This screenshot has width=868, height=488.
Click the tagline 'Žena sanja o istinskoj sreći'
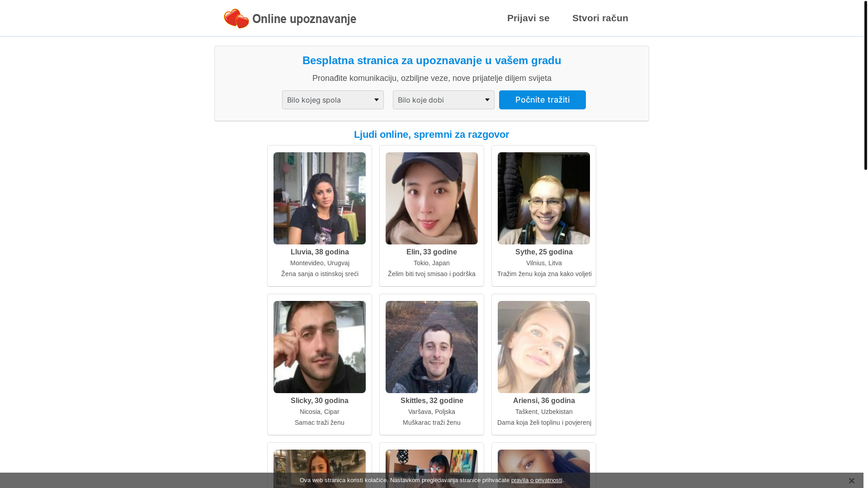tap(320, 274)
